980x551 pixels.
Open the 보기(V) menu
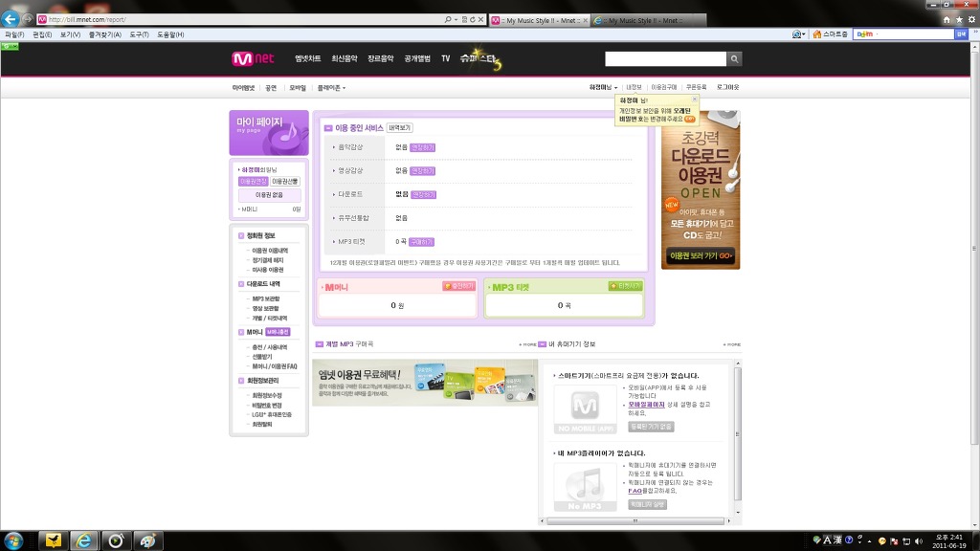[70, 34]
